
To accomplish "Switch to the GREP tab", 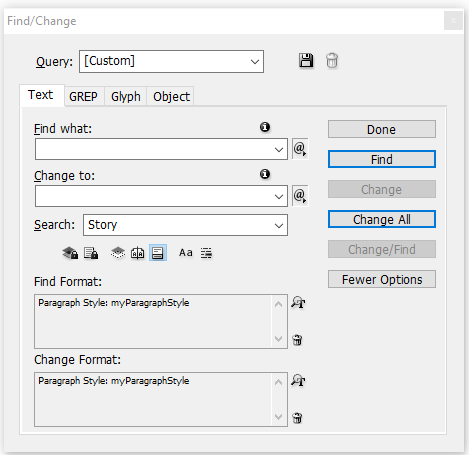I will [83, 97].
